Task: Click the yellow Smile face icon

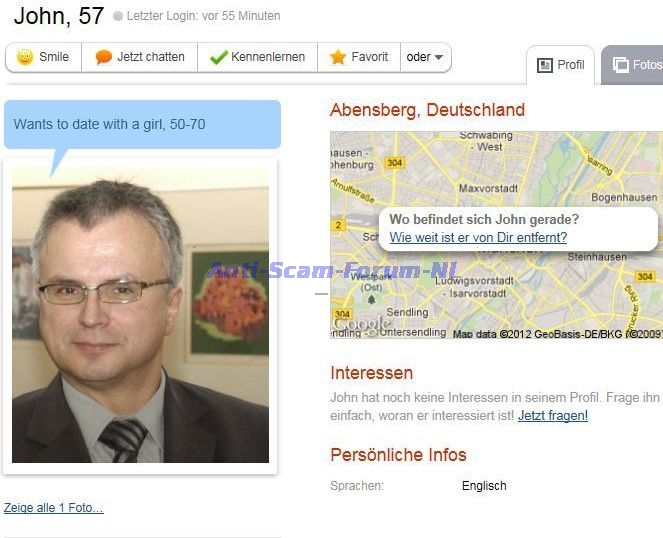Action: tap(25, 57)
